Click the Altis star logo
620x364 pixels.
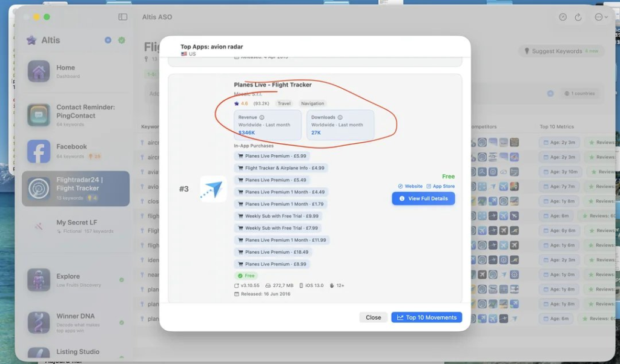coord(31,40)
